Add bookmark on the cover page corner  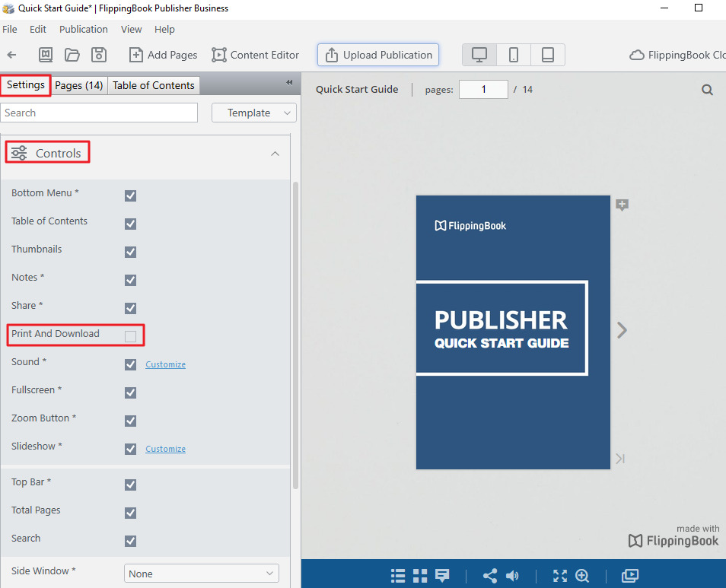coord(622,205)
